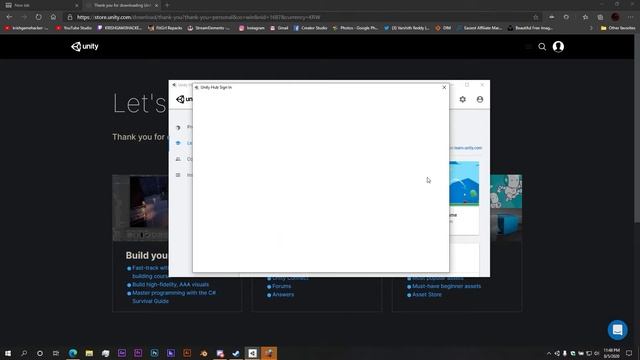Open website search magnifier icon
This screenshot has height=360, width=640.
pos(542,47)
